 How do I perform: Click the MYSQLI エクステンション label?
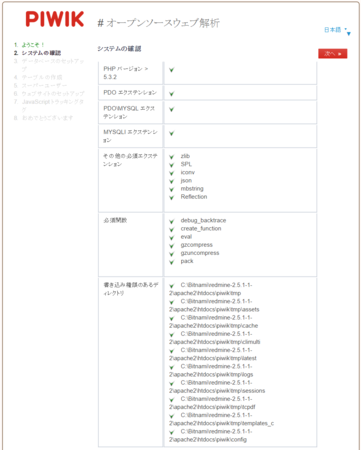coord(130,136)
